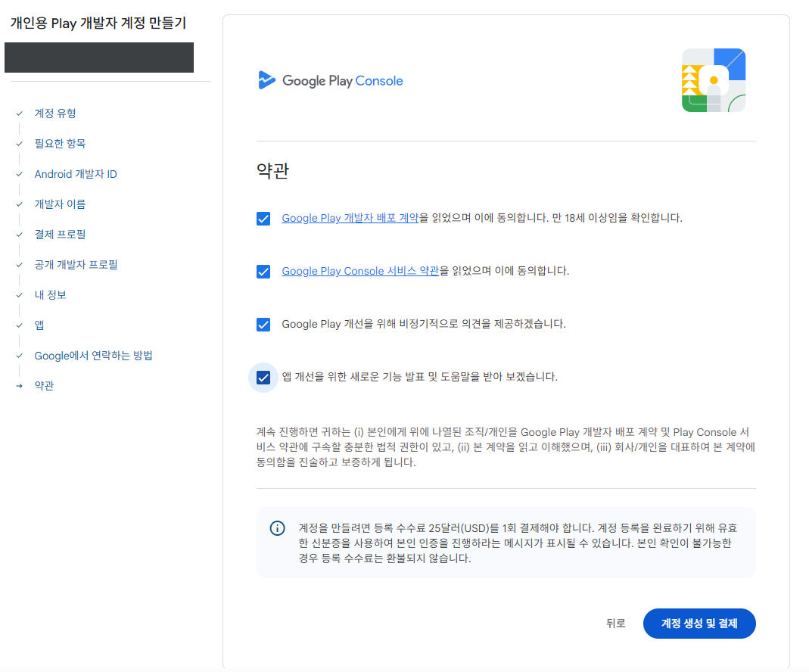Click the checkmark icon beside 계정 유형
Screen dimensions: 809x672
point(19,114)
